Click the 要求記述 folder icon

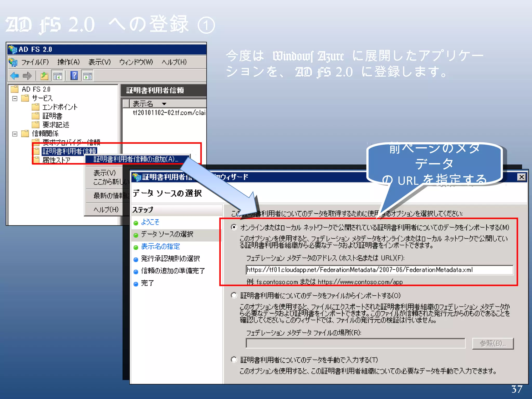coord(35,124)
